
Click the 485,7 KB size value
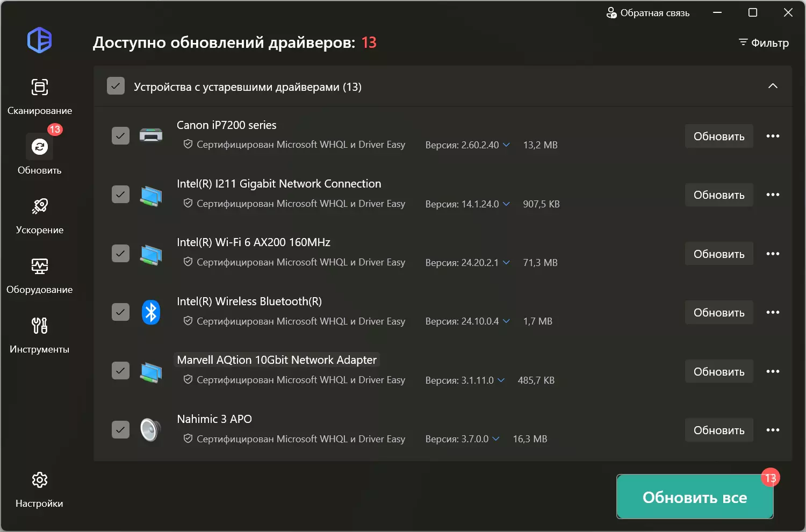point(536,380)
